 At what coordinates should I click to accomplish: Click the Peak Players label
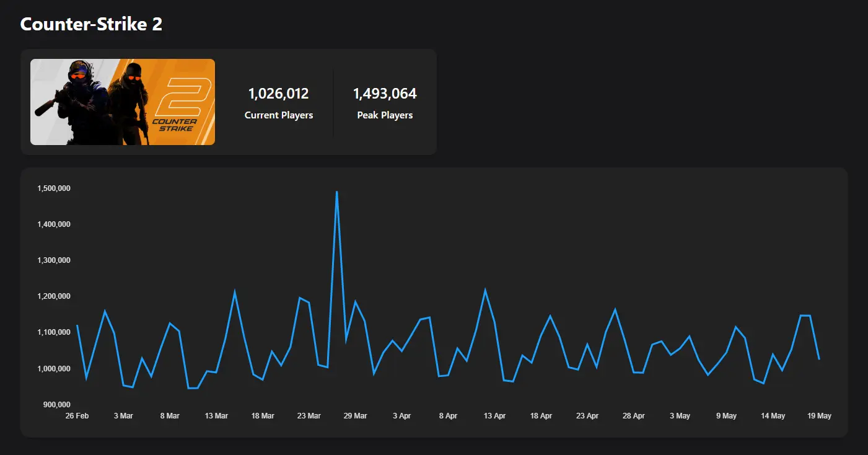tap(385, 115)
